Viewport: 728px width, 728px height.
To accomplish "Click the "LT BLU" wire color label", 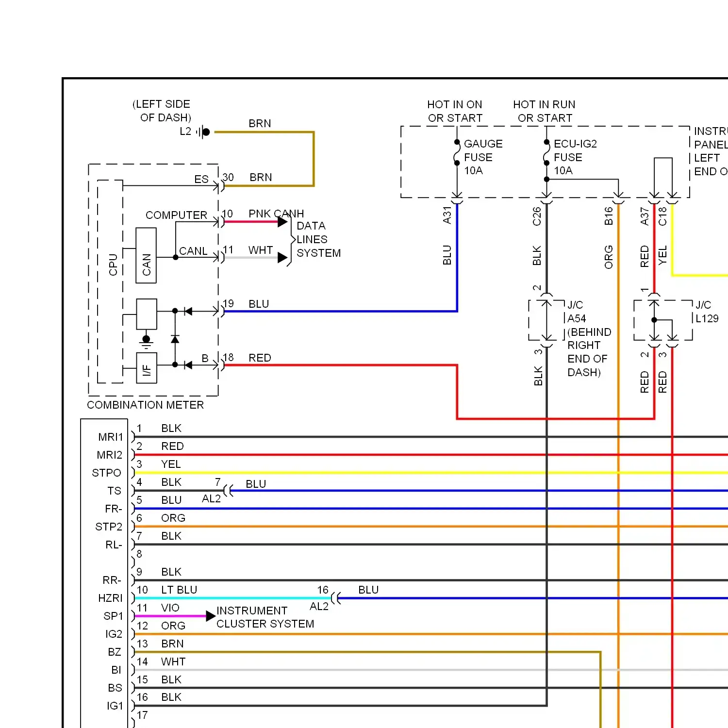I will [x=179, y=590].
